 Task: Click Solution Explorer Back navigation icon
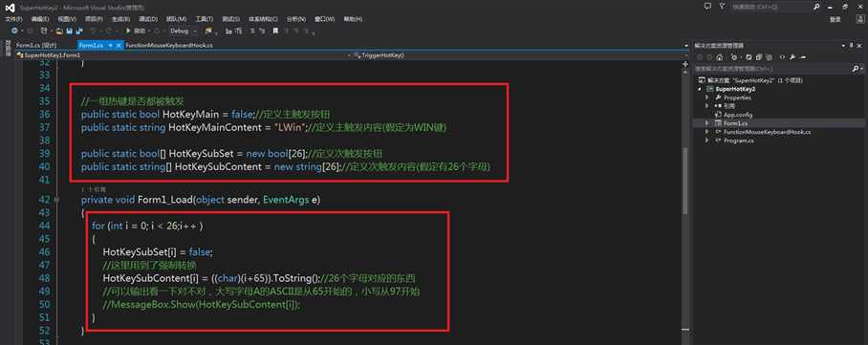click(700, 57)
